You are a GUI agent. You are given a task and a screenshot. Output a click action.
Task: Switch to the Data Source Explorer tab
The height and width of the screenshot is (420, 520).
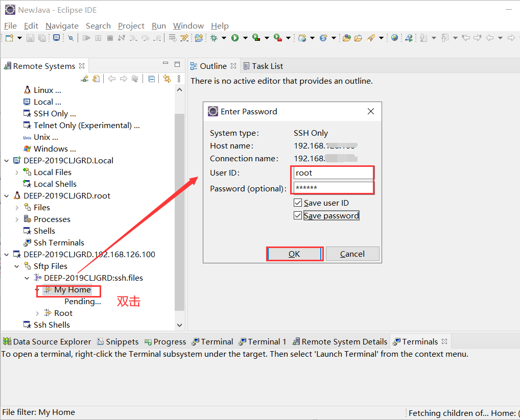[47, 341]
